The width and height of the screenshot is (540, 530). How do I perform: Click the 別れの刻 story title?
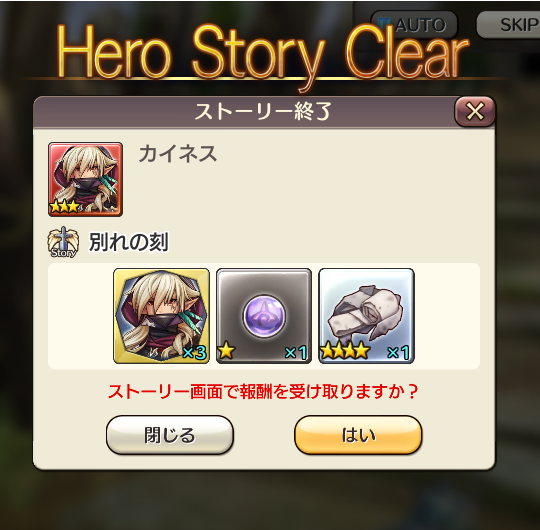(129, 242)
